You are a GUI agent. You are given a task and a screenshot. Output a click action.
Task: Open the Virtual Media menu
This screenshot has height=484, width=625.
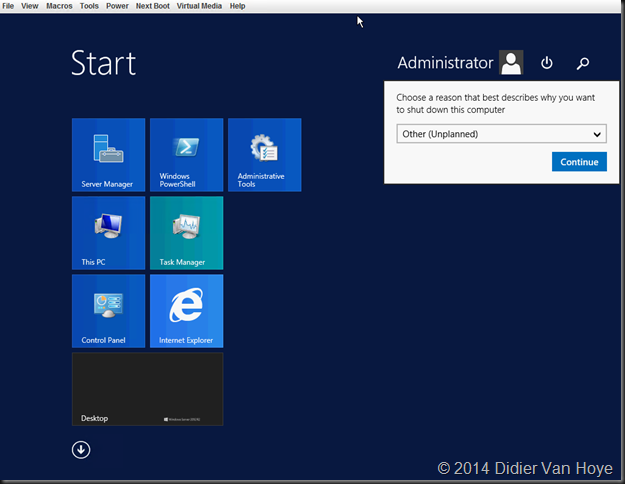[x=199, y=6]
